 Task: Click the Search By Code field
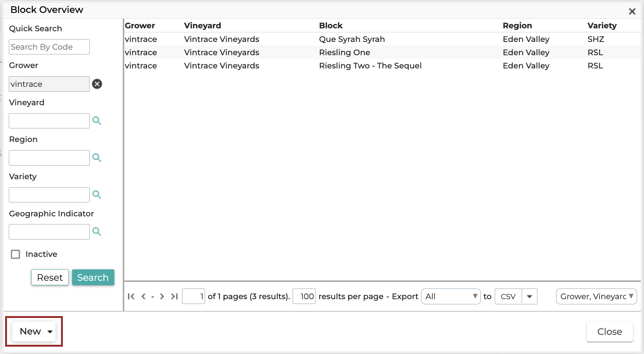pos(49,47)
